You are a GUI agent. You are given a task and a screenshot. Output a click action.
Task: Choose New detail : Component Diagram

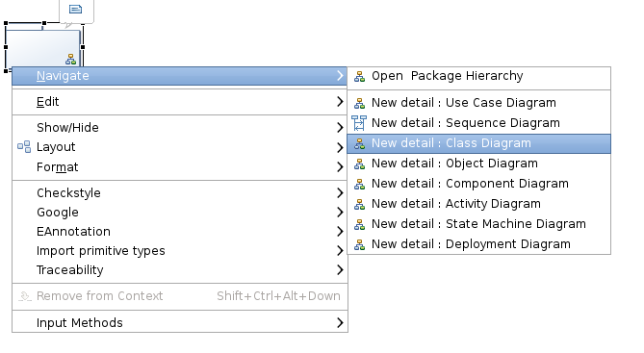pyautogui.click(x=478, y=184)
